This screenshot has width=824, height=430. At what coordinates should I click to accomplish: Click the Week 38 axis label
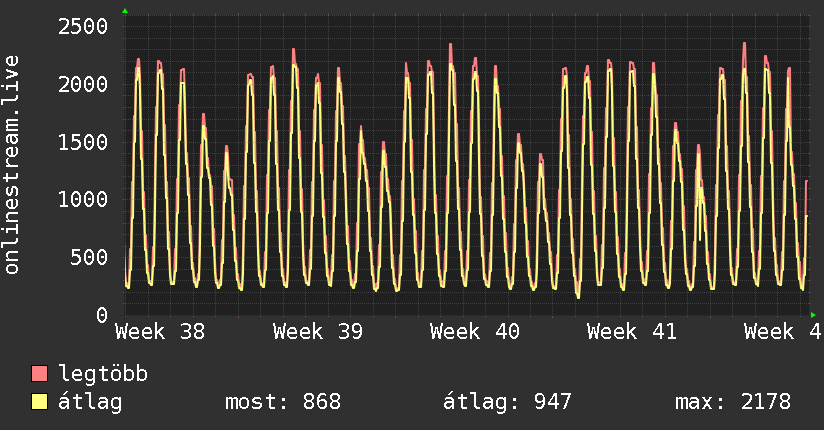[x=160, y=332]
